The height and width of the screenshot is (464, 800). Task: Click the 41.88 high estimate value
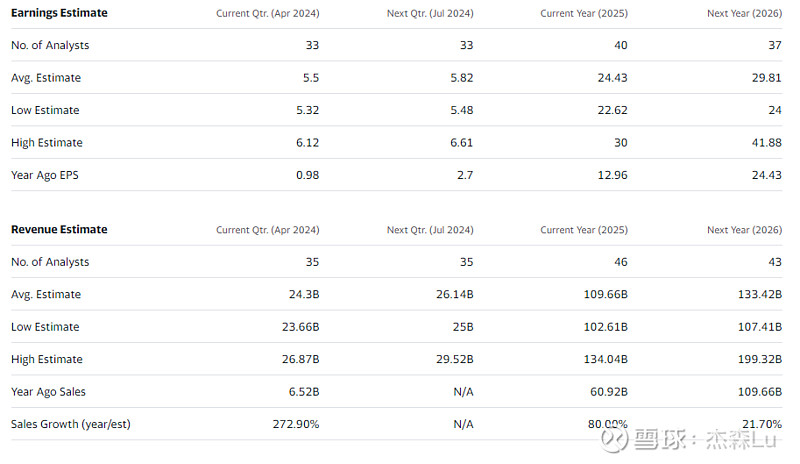click(x=766, y=142)
